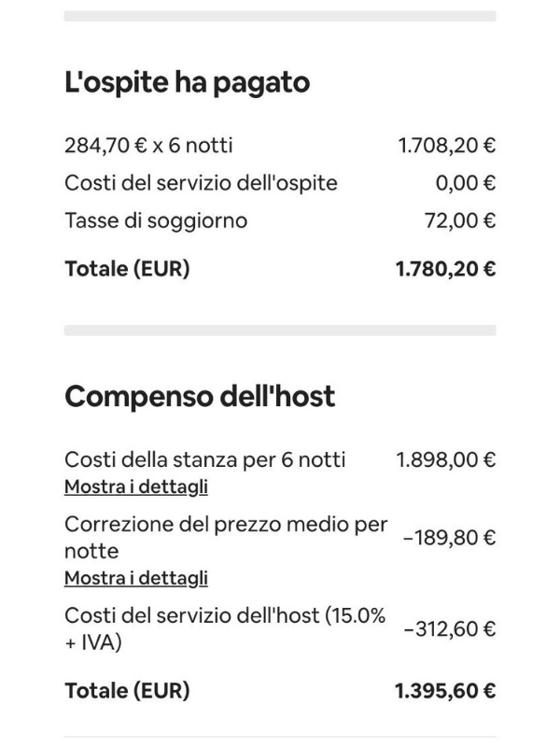Screen dimensions: 560x747
Task: Click the 0,00 € guest service fee
Action: pos(465,183)
